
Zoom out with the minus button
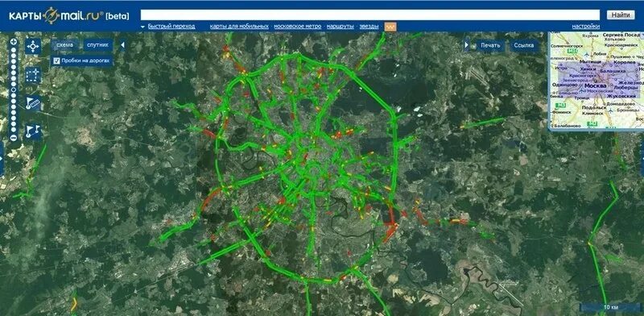(14, 137)
